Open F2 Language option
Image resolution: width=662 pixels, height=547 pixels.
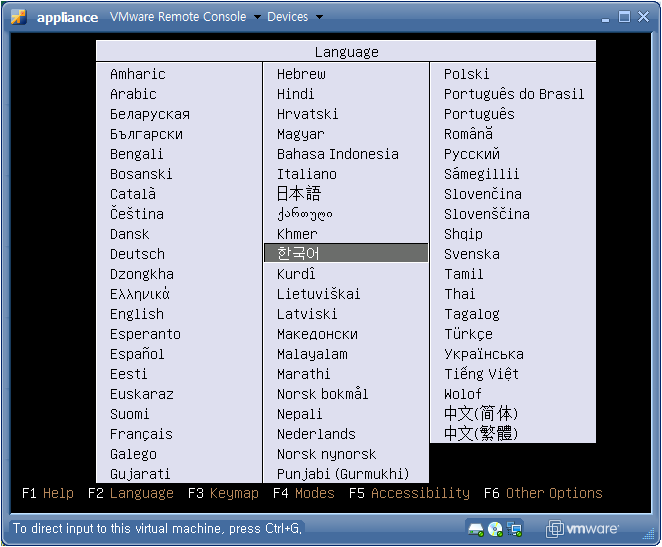[x=130, y=493]
